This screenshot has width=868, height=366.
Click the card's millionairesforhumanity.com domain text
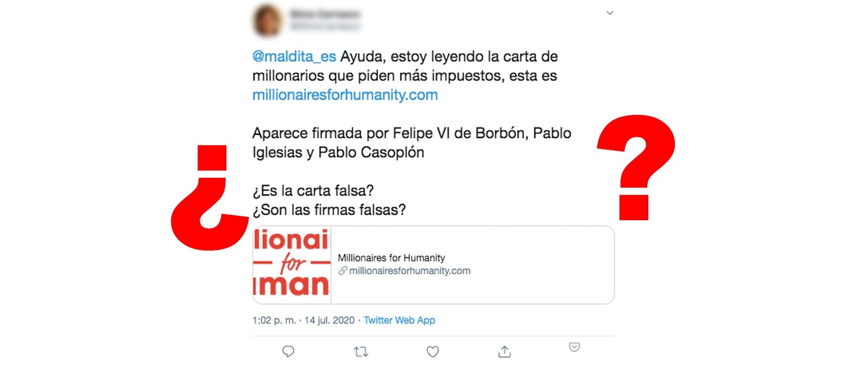coord(410,271)
